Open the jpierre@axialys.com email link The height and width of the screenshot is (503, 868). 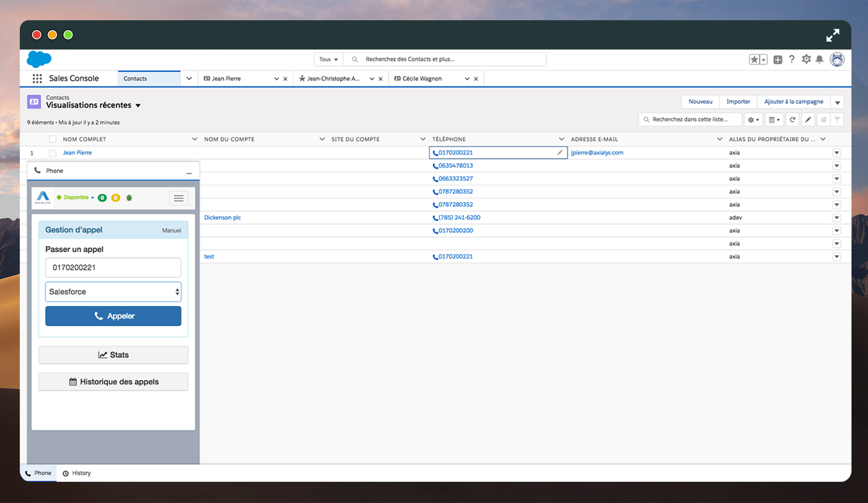click(x=597, y=152)
